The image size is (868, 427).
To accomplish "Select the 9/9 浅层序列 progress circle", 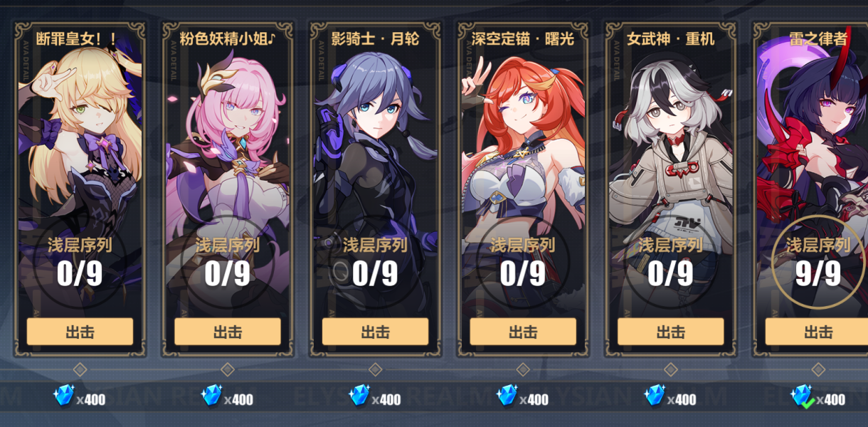I will [x=818, y=262].
